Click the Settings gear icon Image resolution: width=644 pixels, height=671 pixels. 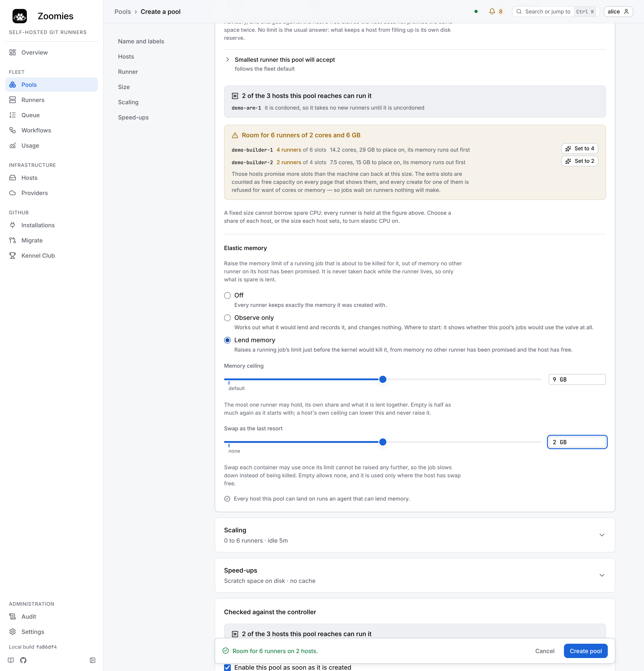tap(13, 632)
